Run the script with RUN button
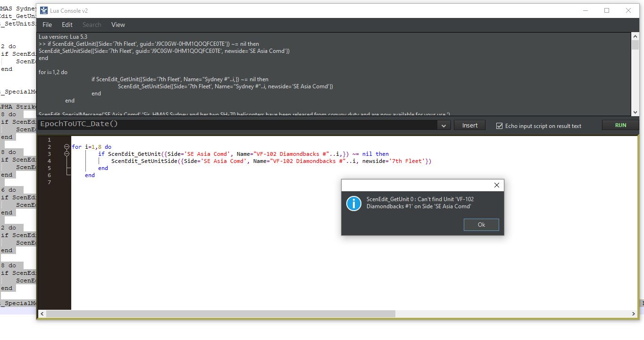Viewport: 644px width, 340px height. 620,125
